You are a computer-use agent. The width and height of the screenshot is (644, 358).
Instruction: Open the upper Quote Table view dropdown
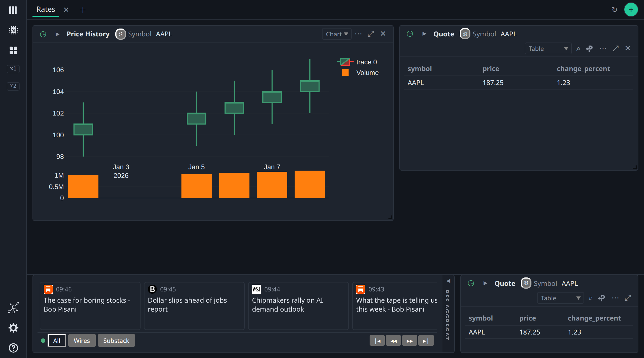(548, 49)
